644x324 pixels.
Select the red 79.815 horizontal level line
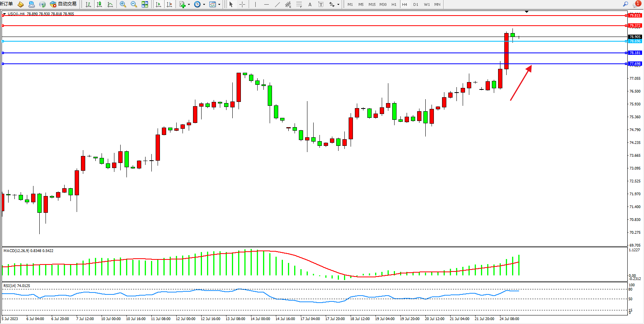tap(311, 16)
